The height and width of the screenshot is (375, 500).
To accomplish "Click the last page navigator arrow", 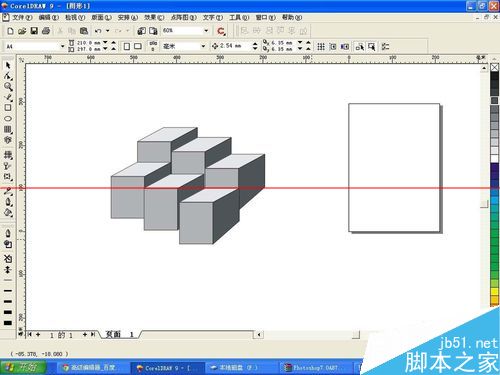I will (x=93, y=334).
